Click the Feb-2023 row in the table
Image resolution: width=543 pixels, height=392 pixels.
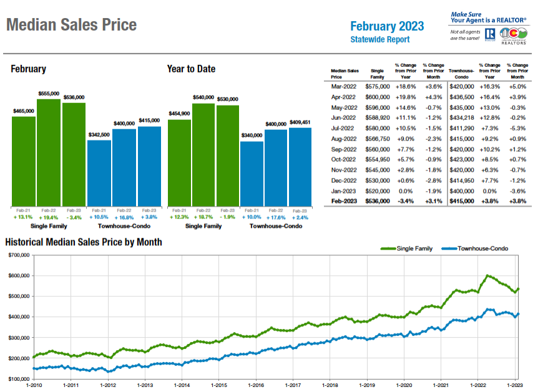[x=428, y=201]
